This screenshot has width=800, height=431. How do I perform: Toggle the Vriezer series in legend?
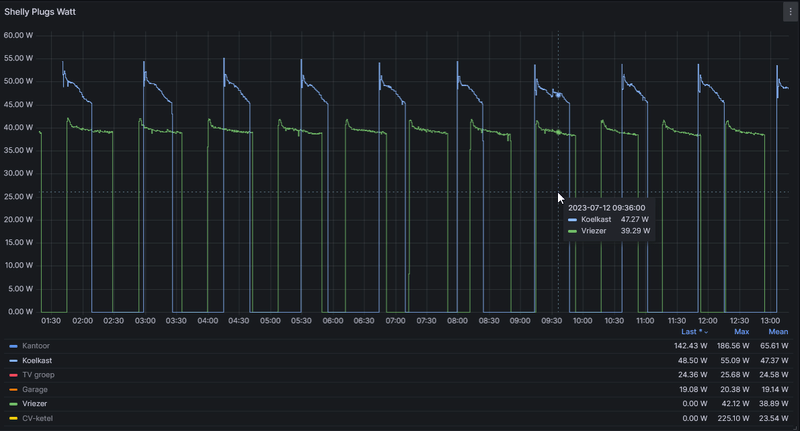(34, 404)
